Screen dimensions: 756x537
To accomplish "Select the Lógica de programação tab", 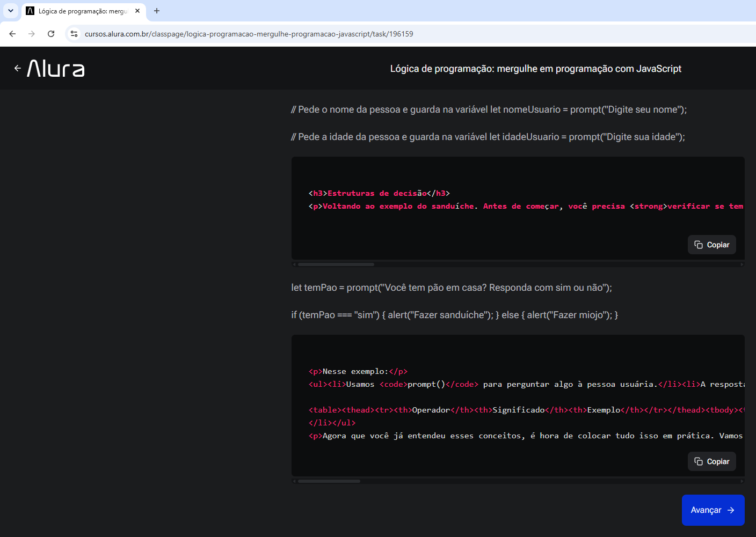I will [x=83, y=11].
